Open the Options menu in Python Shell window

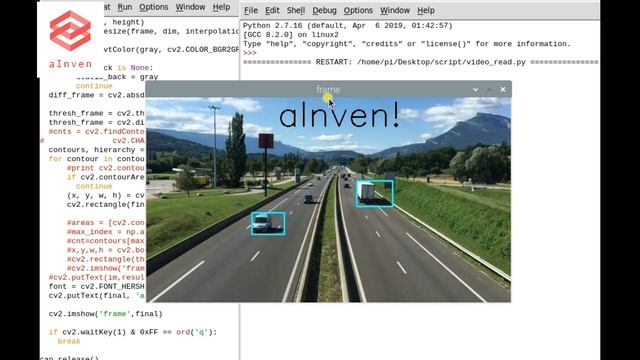pyautogui.click(x=358, y=11)
